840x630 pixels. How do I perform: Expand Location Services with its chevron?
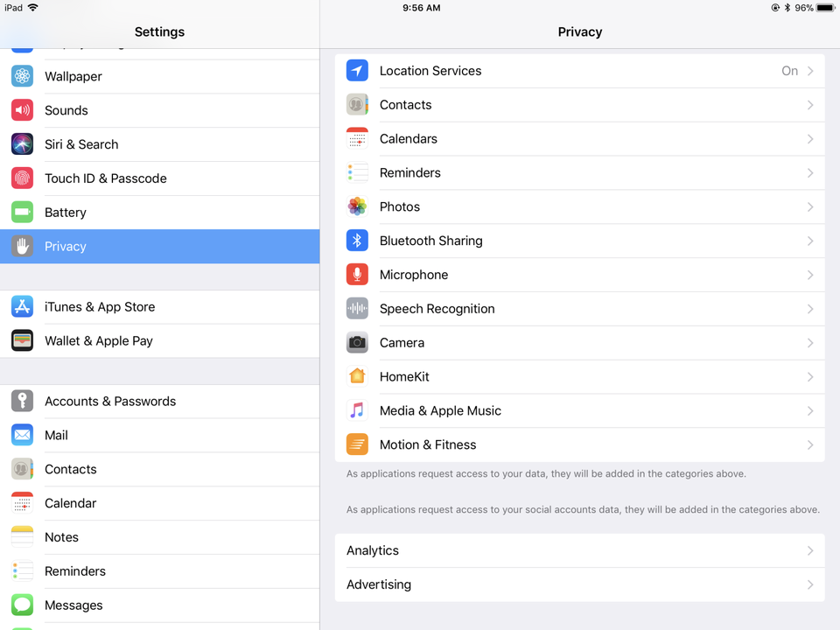(810, 71)
